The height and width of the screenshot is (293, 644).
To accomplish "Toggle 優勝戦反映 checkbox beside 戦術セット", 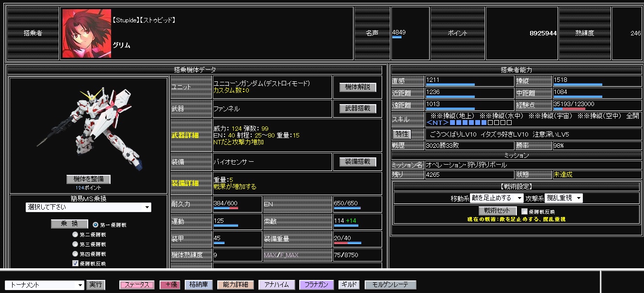I will pyautogui.click(x=524, y=211).
